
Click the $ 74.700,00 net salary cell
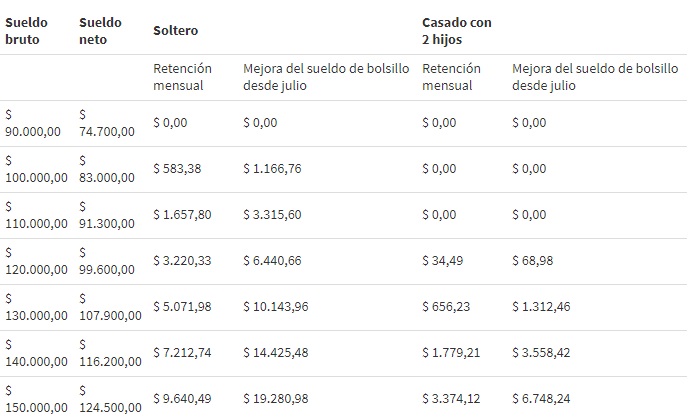coord(105,123)
